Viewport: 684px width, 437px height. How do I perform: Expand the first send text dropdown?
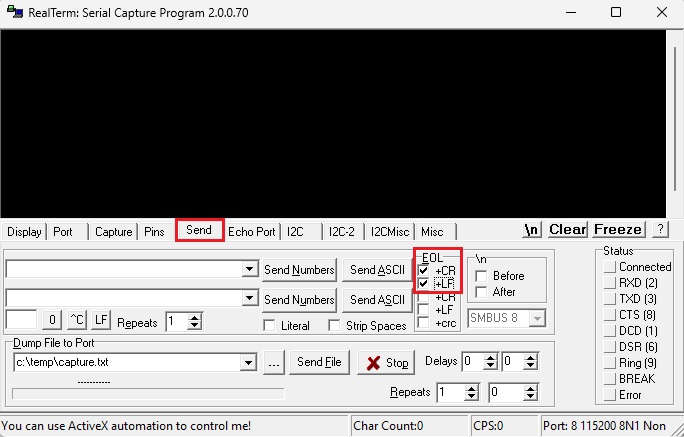250,269
